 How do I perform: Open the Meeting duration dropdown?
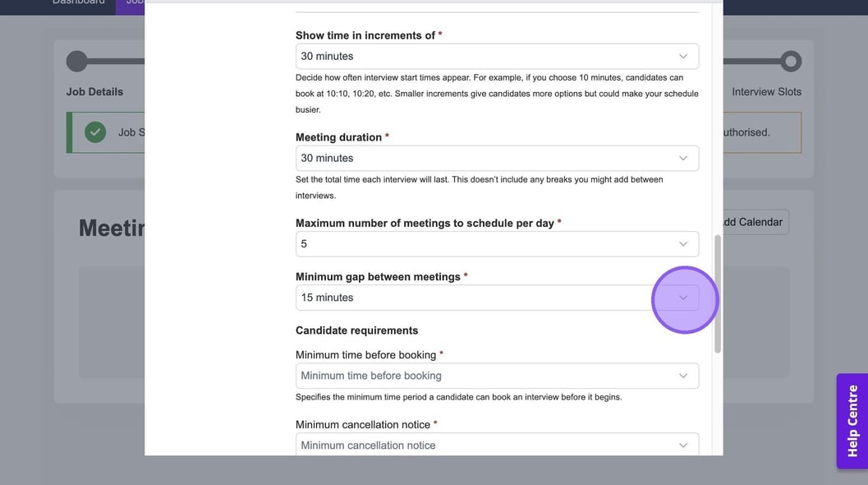pos(497,159)
